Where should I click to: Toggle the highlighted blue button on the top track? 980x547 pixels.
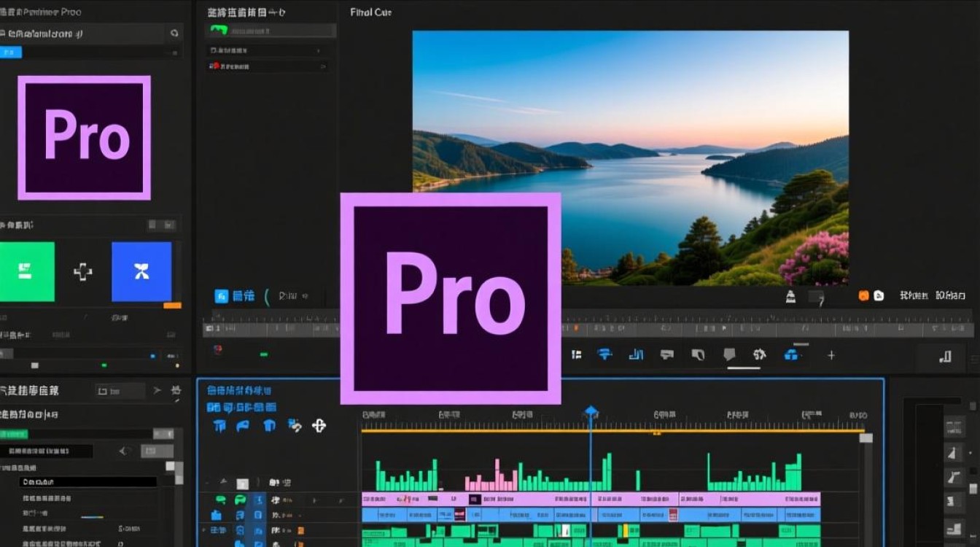click(x=258, y=500)
